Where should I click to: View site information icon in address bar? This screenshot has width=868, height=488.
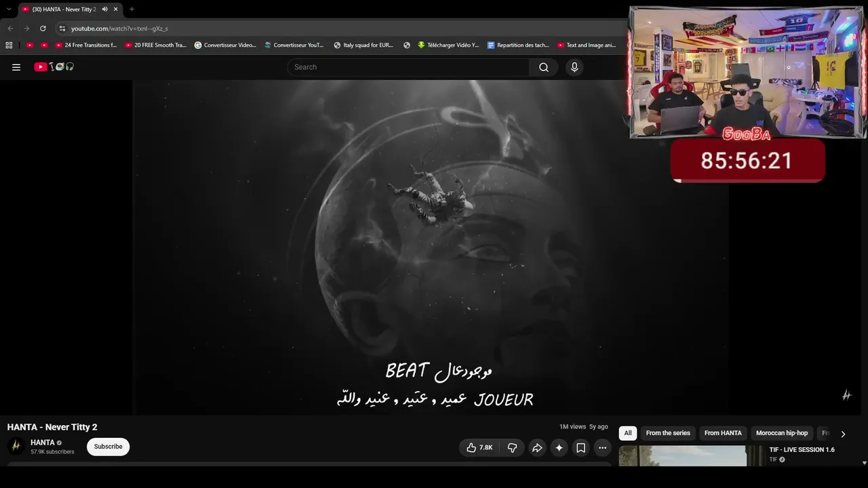[62, 28]
